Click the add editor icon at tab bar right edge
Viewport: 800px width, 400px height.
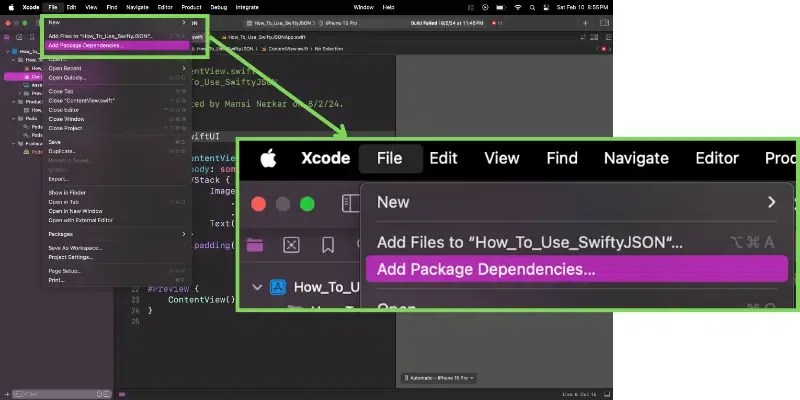click(x=609, y=37)
